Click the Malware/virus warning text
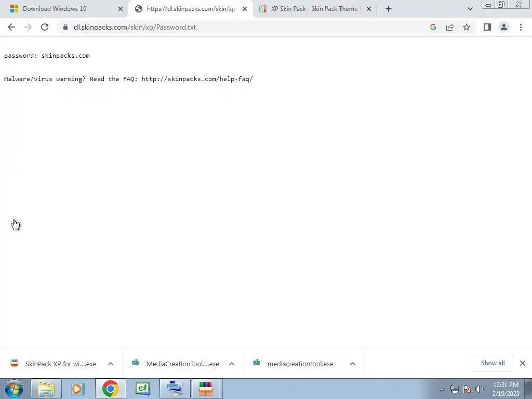 point(45,79)
